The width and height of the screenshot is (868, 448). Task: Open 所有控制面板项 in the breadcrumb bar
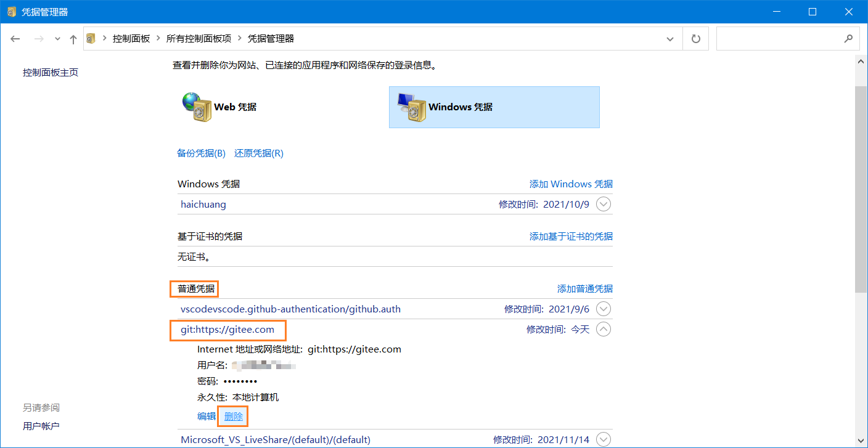coord(200,38)
